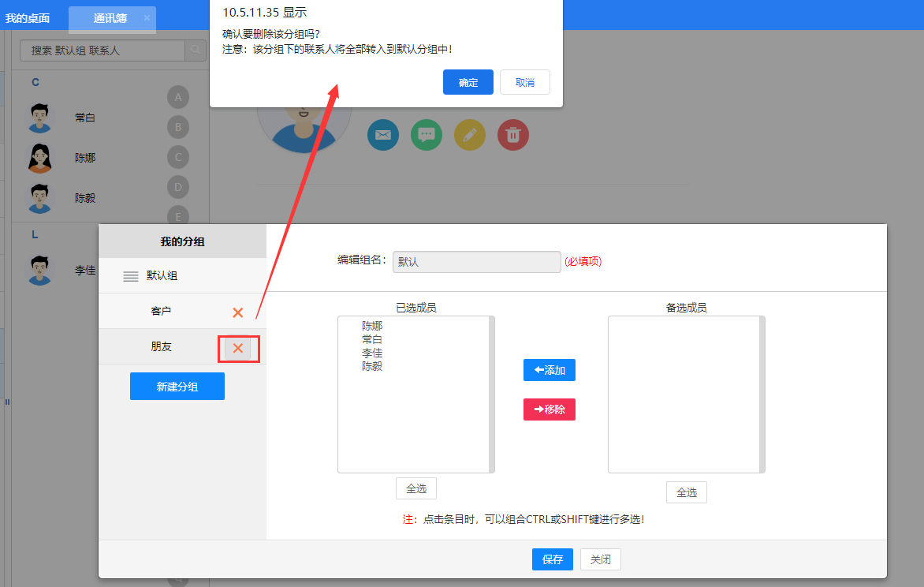
Task: Click the blue email envelope icon
Action: (x=383, y=135)
